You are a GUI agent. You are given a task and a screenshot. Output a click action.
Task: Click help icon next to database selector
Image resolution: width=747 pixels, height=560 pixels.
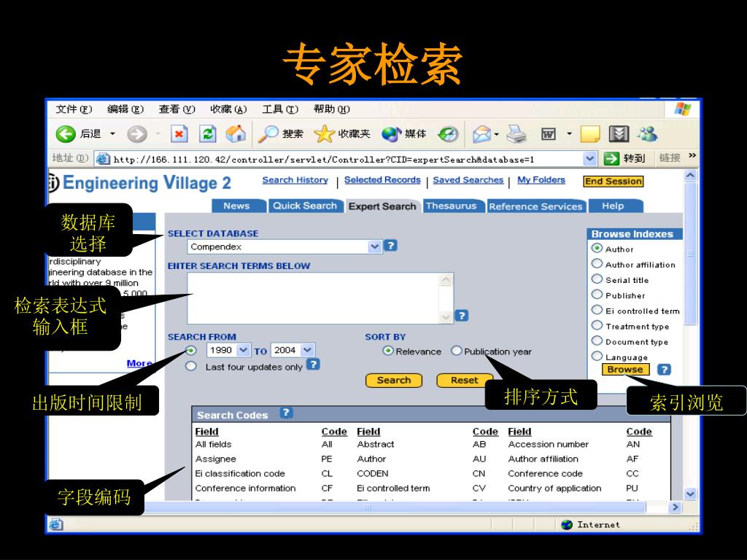[391, 246]
